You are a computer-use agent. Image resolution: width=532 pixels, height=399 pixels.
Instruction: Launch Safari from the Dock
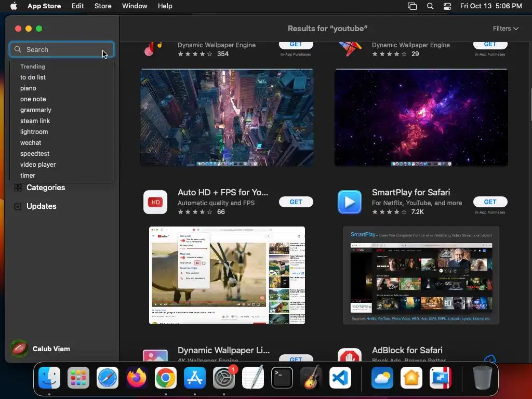click(108, 378)
